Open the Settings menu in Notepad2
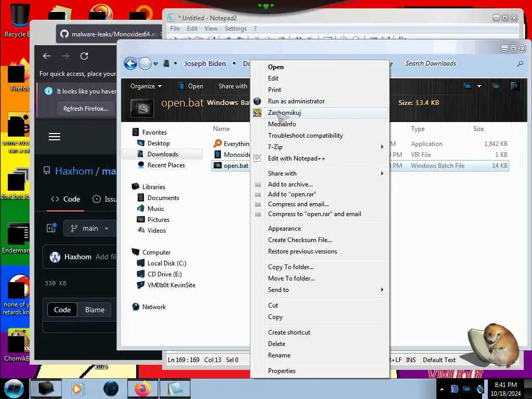The height and width of the screenshot is (399, 532). (x=235, y=29)
